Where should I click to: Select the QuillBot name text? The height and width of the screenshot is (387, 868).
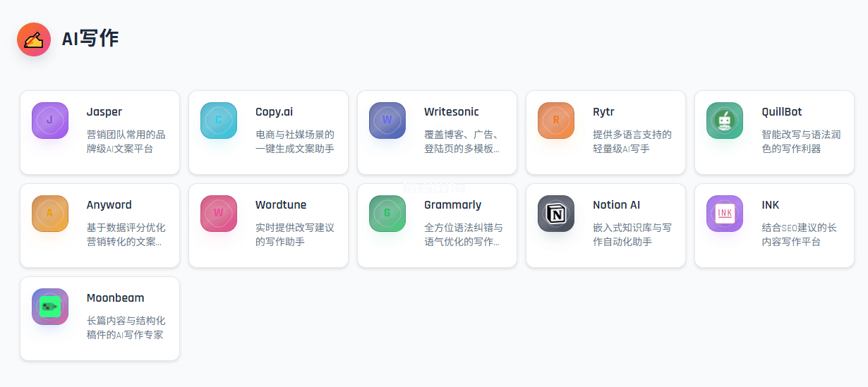pyautogui.click(x=781, y=112)
